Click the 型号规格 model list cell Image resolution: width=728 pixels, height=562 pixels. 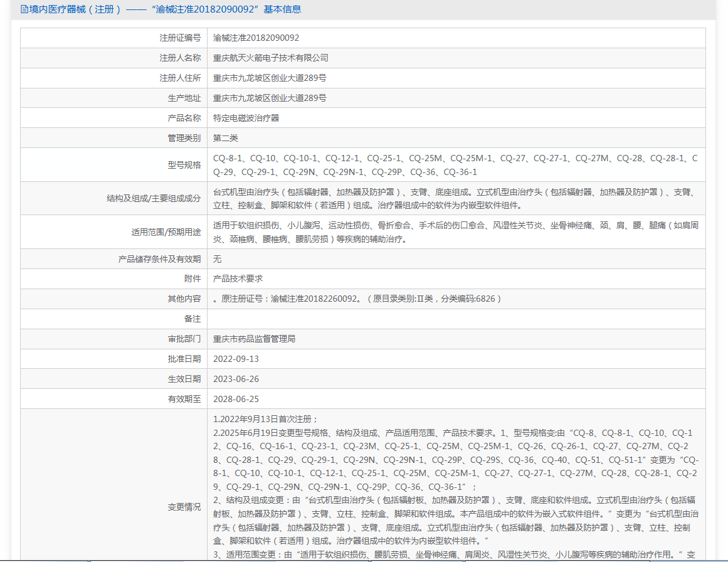456,165
